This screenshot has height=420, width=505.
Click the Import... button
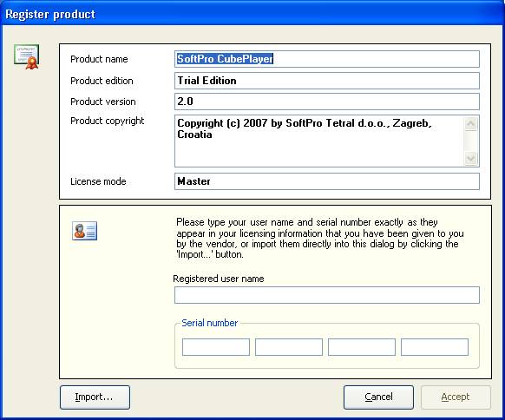click(x=95, y=397)
